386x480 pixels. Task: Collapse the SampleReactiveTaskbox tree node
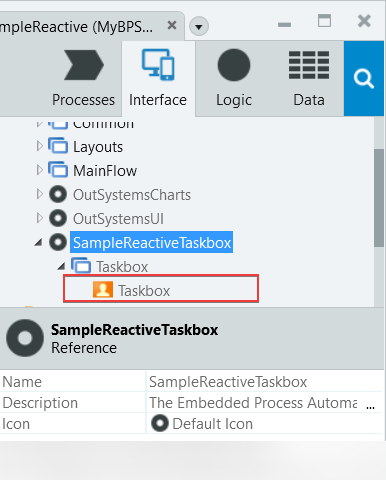(x=38, y=243)
